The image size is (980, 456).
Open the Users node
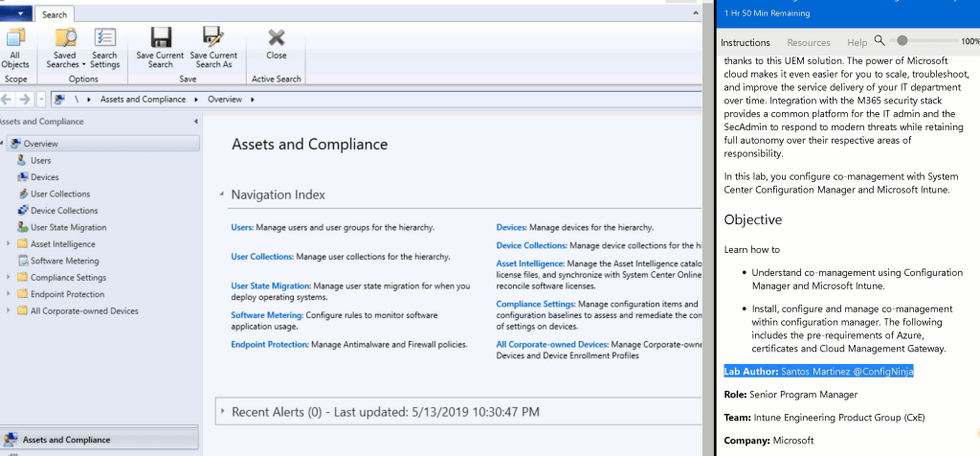(x=40, y=161)
